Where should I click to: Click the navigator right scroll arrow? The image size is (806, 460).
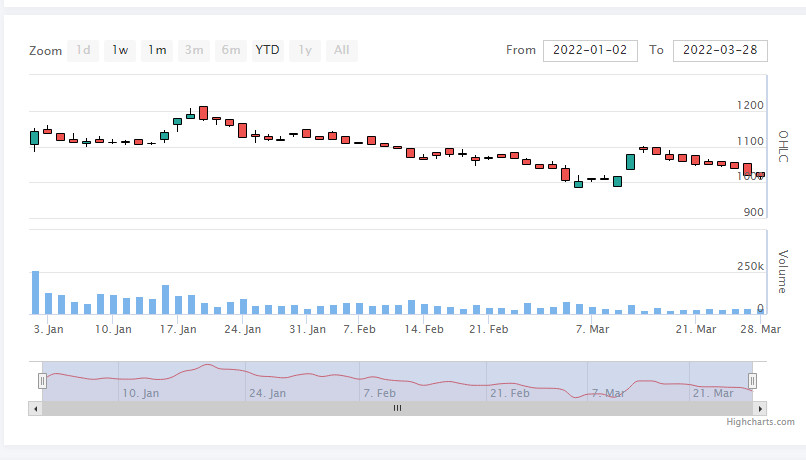[x=760, y=409]
